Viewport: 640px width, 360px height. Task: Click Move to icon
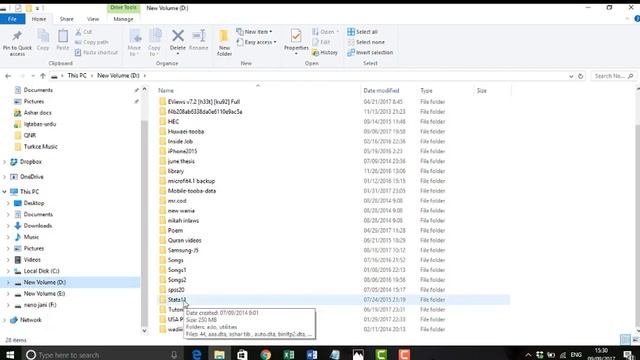click(135, 36)
